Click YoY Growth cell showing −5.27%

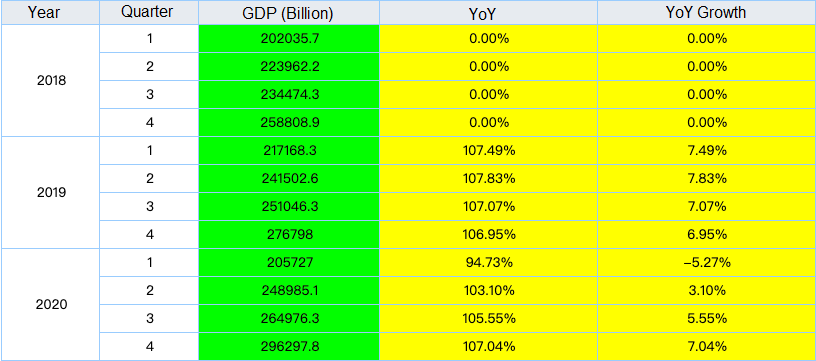click(706, 263)
